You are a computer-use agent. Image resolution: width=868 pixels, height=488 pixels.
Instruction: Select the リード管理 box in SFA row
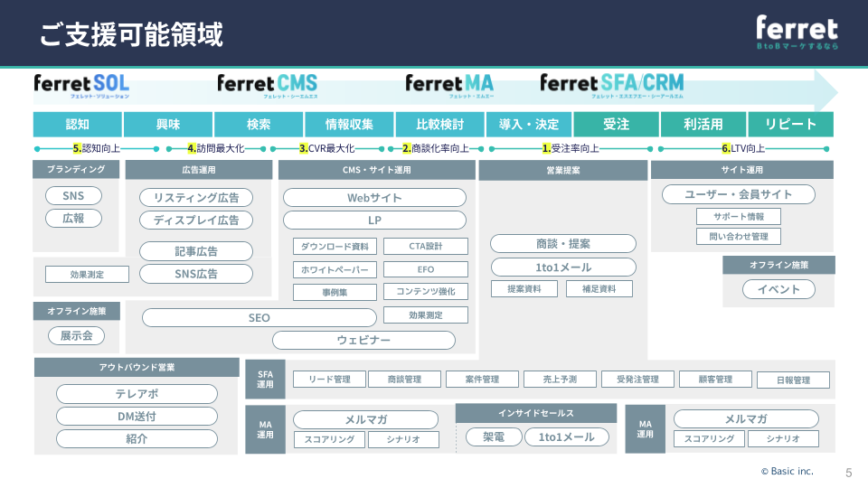(329, 380)
